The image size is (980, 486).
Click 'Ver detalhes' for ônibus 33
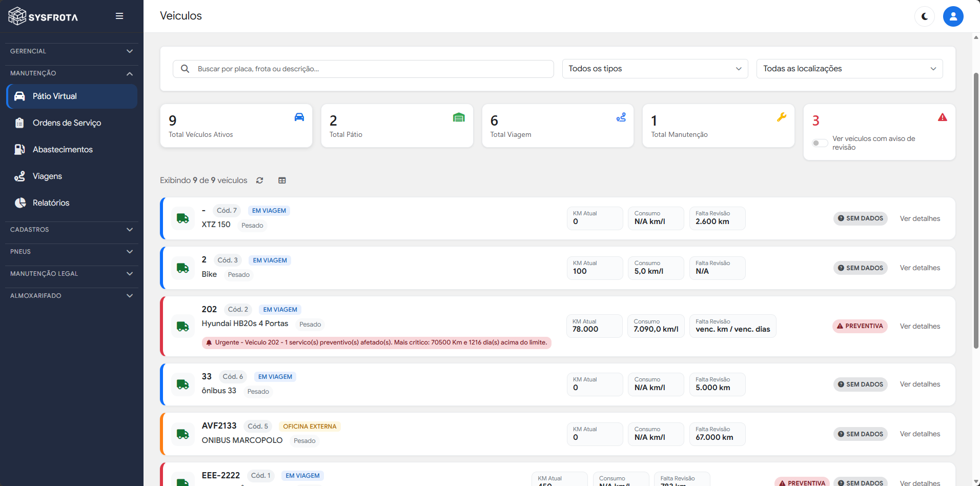tap(920, 384)
